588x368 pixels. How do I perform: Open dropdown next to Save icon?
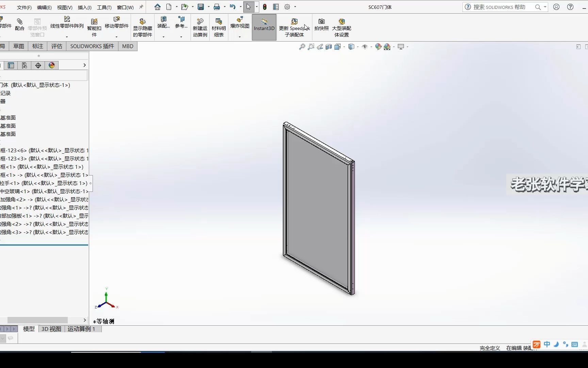click(209, 7)
